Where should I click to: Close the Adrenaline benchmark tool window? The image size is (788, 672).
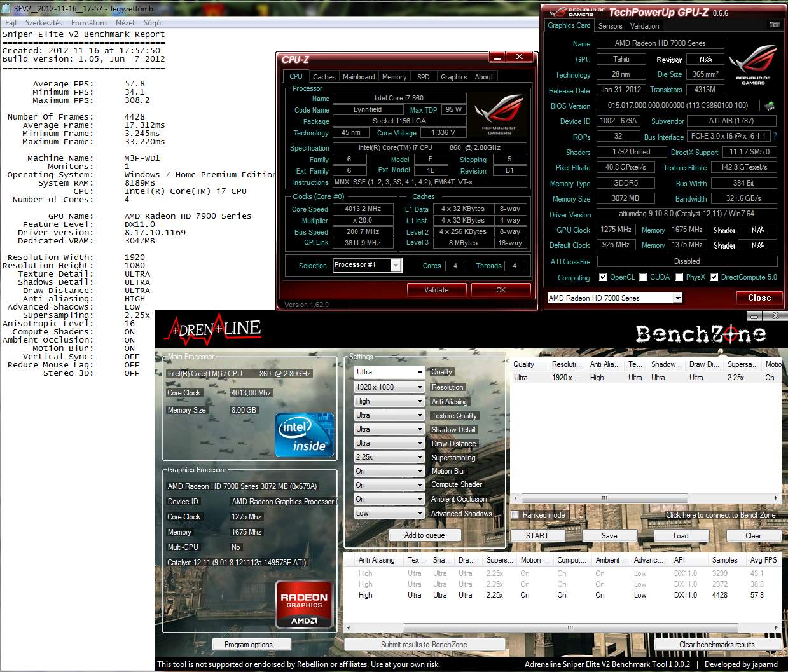click(x=775, y=315)
